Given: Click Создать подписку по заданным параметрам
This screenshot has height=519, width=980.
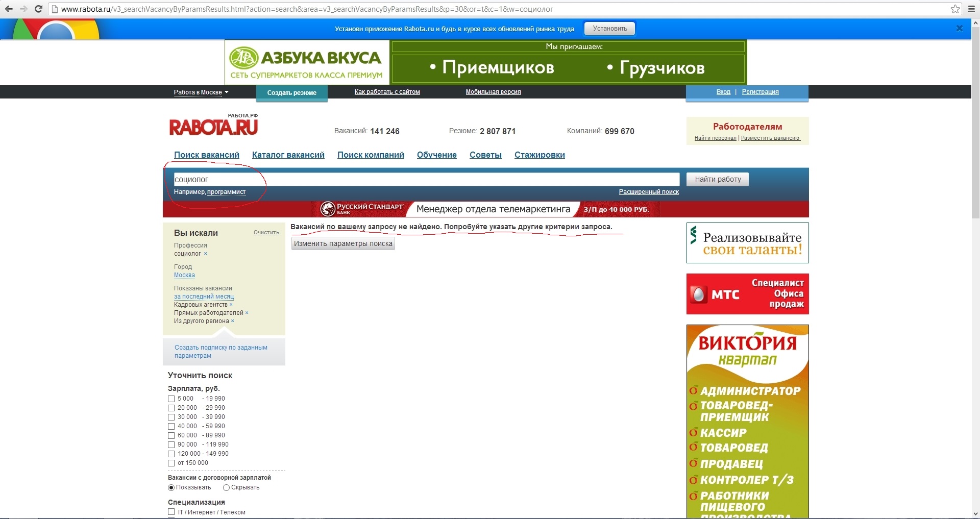Looking at the screenshot, I should (x=221, y=352).
